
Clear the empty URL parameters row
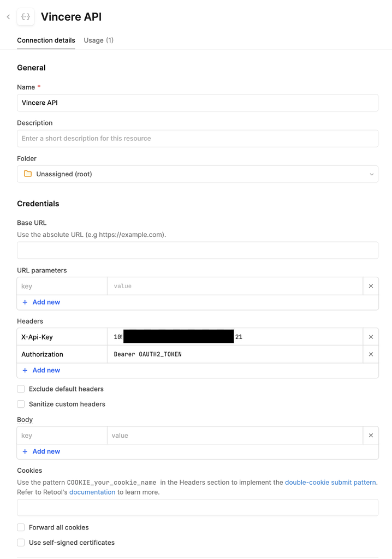371,286
